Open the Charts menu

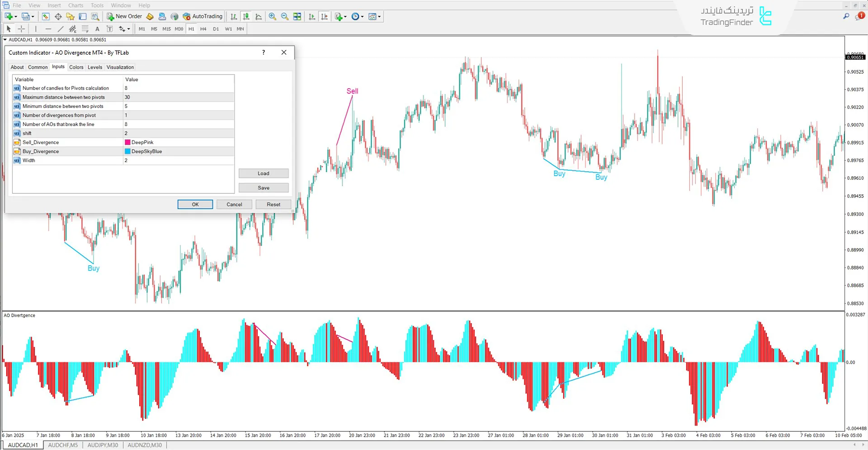pyautogui.click(x=75, y=5)
